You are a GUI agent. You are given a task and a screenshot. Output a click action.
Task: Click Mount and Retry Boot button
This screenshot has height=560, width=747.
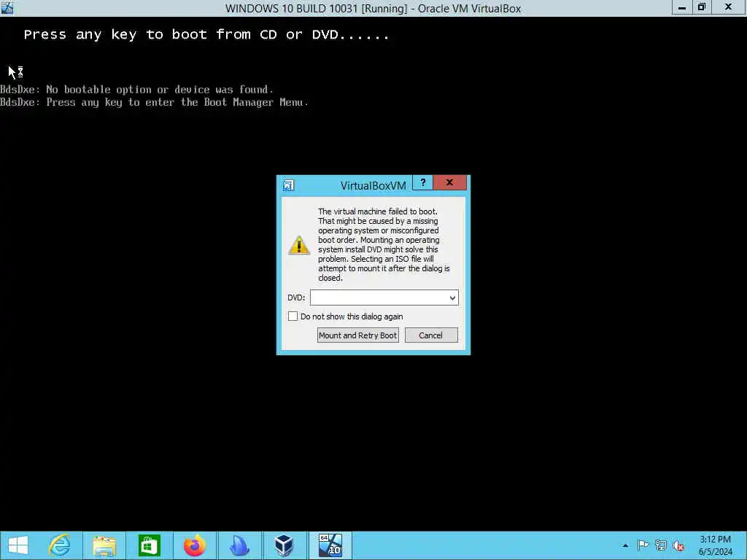coord(357,335)
